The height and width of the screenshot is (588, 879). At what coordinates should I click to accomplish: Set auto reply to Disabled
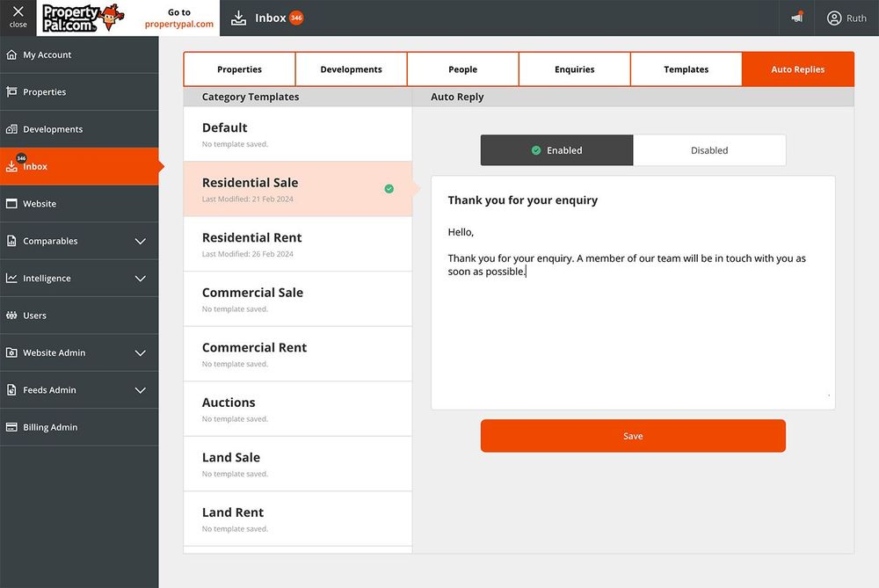click(x=709, y=150)
